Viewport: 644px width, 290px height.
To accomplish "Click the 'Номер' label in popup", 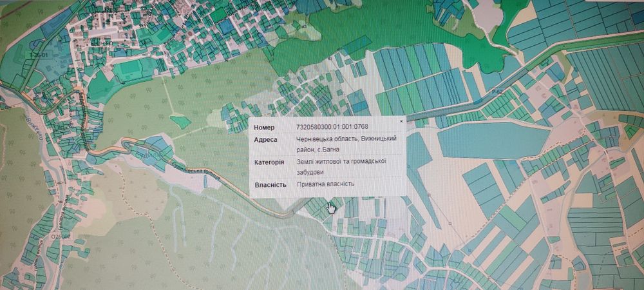I will click(x=264, y=128).
